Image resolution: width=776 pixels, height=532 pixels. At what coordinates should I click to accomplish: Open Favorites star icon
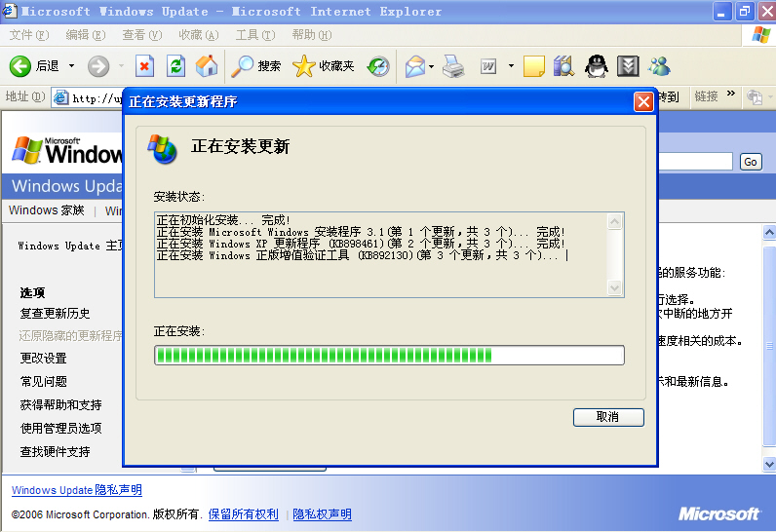coord(303,65)
